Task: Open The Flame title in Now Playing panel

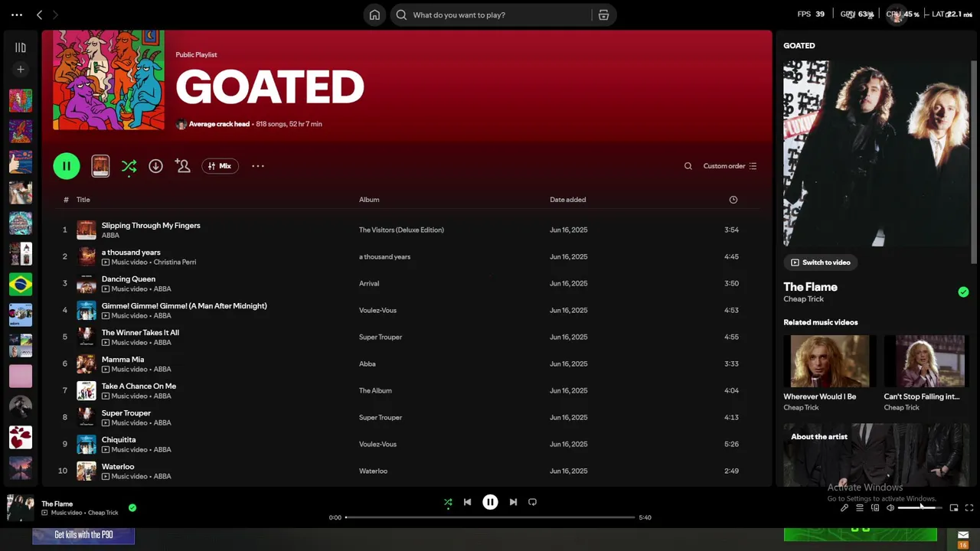Action: [810, 287]
